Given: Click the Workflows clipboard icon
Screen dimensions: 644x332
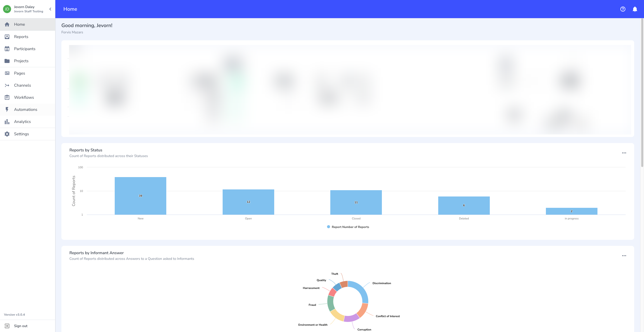Looking at the screenshot, I should click(x=7, y=97).
